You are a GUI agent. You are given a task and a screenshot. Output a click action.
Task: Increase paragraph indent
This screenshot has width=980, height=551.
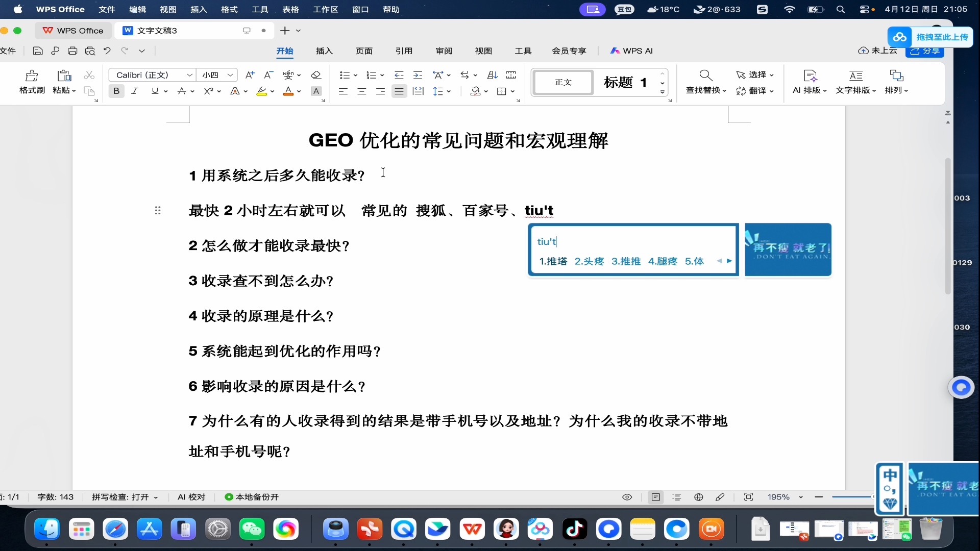pyautogui.click(x=418, y=75)
